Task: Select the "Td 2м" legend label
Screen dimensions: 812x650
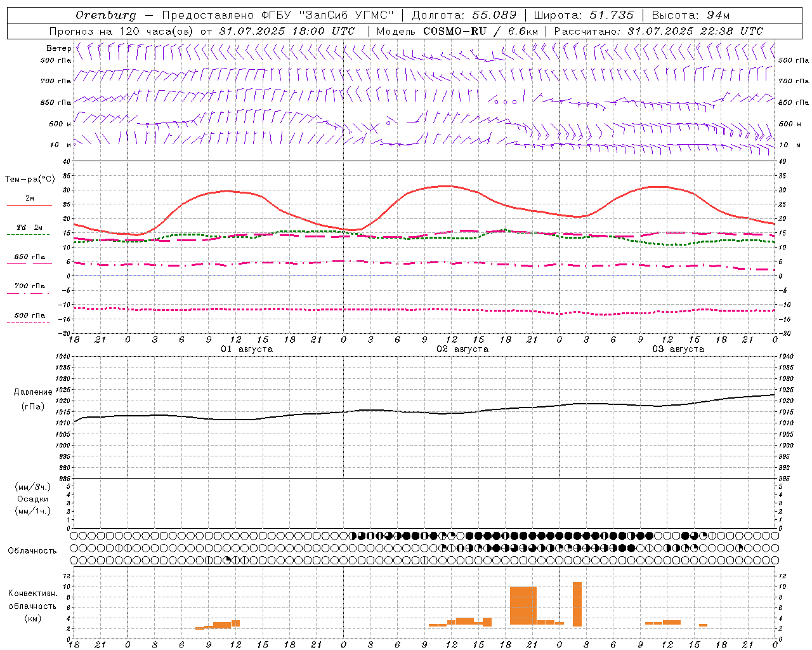Action: pyautogui.click(x=30, y=227)
